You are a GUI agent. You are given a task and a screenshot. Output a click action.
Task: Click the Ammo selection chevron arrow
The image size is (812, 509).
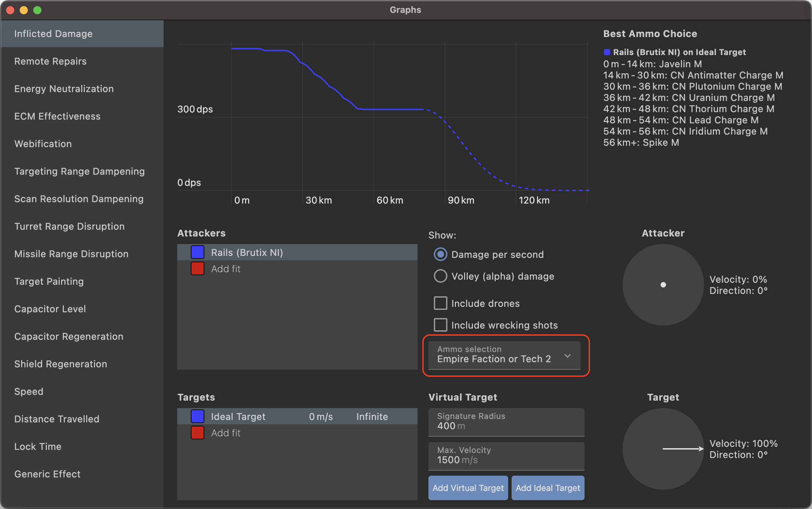pyautogui.click(x=567, y=356)
